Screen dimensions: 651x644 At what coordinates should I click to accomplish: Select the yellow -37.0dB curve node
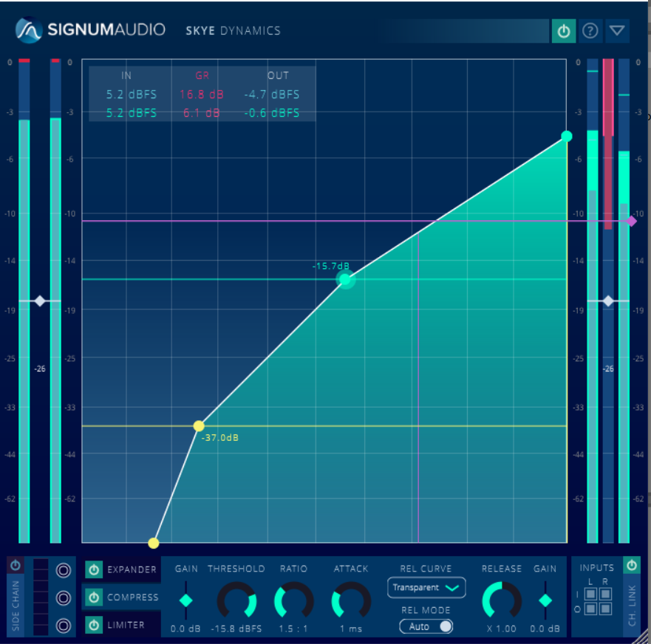click(x=199, y=426)
